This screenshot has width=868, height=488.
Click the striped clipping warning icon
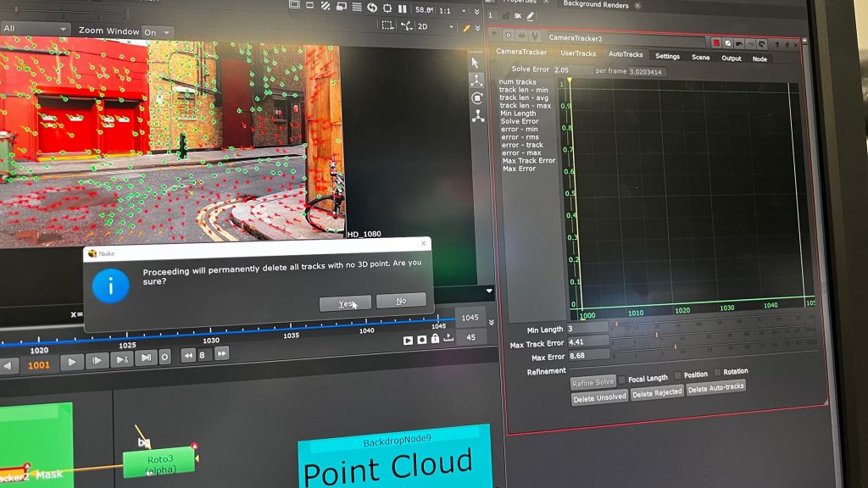pos(325,6)
